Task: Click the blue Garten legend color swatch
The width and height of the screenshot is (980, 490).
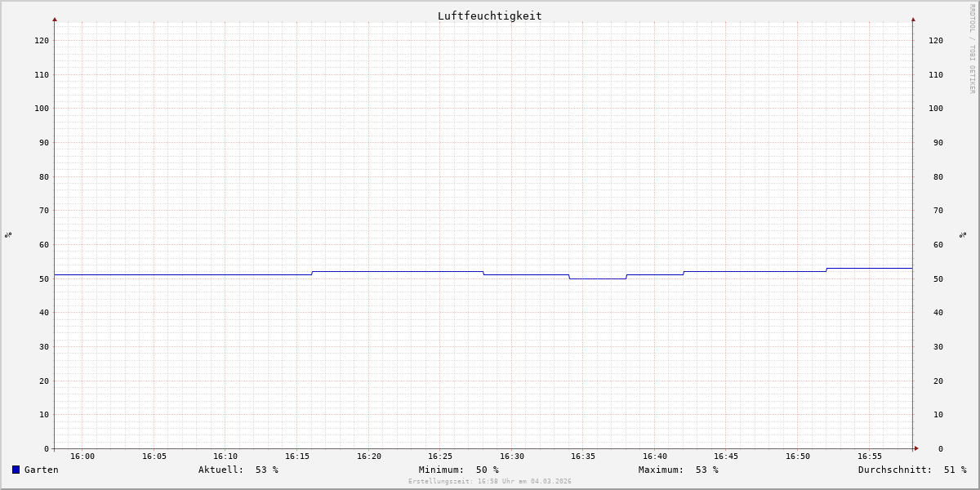Action: 16,470
